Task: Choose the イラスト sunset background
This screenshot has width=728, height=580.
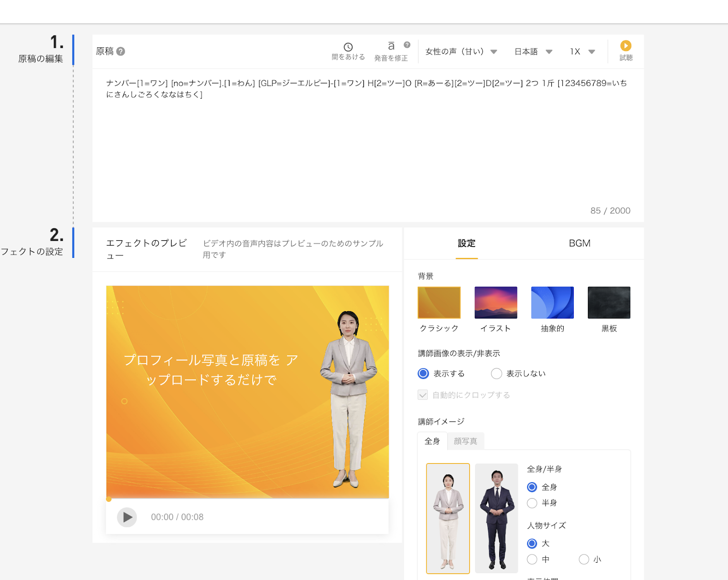Action: 495,303
